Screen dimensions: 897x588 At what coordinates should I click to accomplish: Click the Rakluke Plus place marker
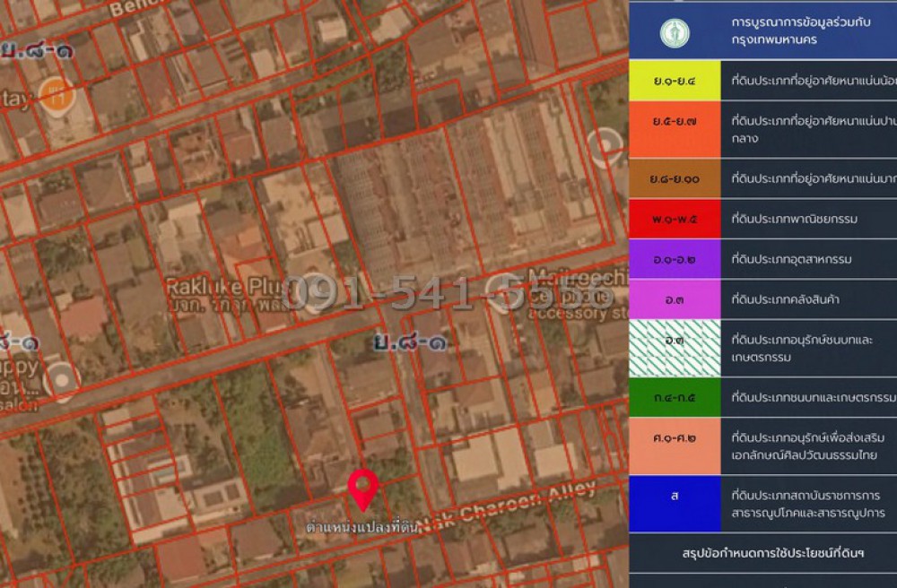(x=311, y=293)
